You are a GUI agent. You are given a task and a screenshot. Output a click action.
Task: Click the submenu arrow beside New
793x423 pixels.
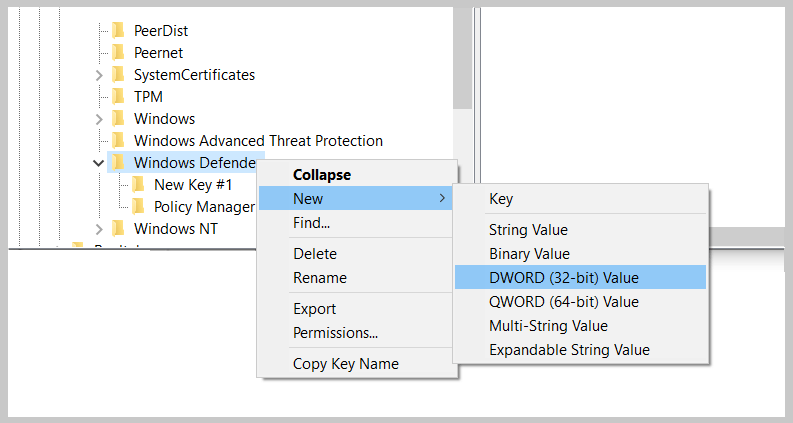point(442,198)
